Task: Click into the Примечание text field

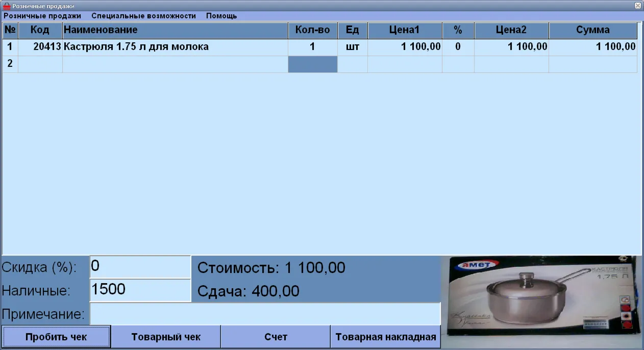Action: [265, 314]
